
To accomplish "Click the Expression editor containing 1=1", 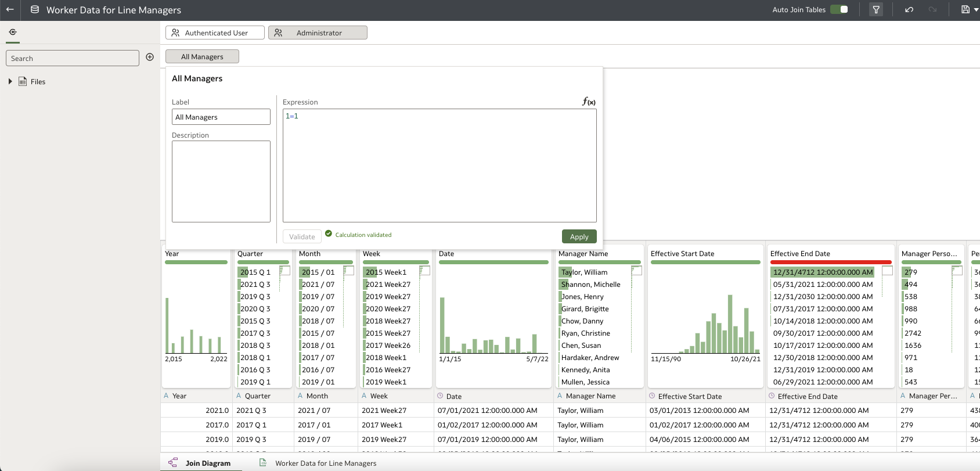I will 439,166.
